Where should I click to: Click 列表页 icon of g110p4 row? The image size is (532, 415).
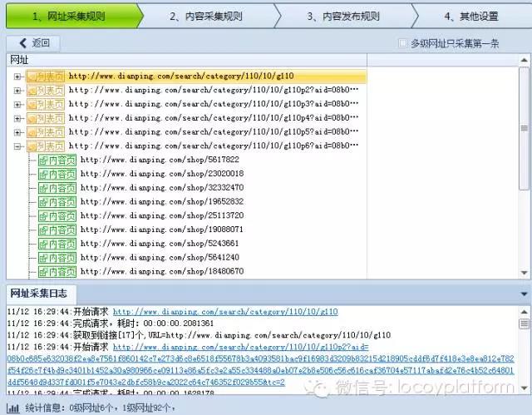click(46, 118)
